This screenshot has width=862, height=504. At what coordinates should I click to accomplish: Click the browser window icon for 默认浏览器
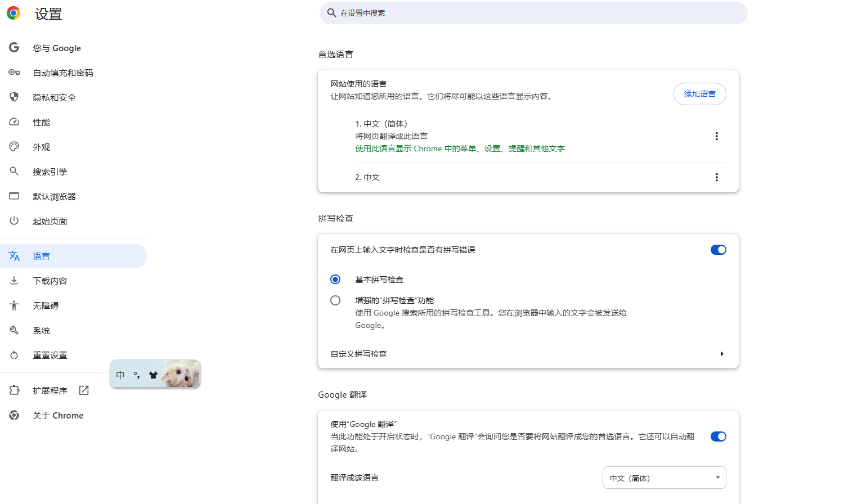click(x=14, y=196)
